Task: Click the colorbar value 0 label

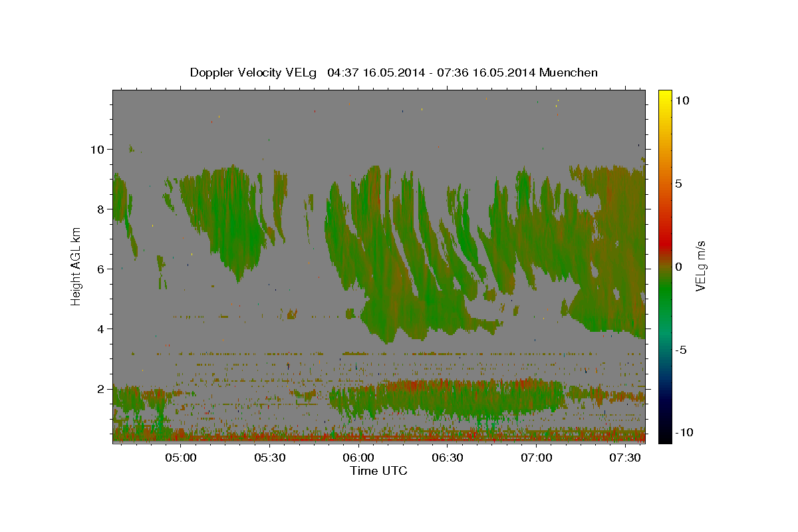Action: pyautogui.click(x=678, y=267)
